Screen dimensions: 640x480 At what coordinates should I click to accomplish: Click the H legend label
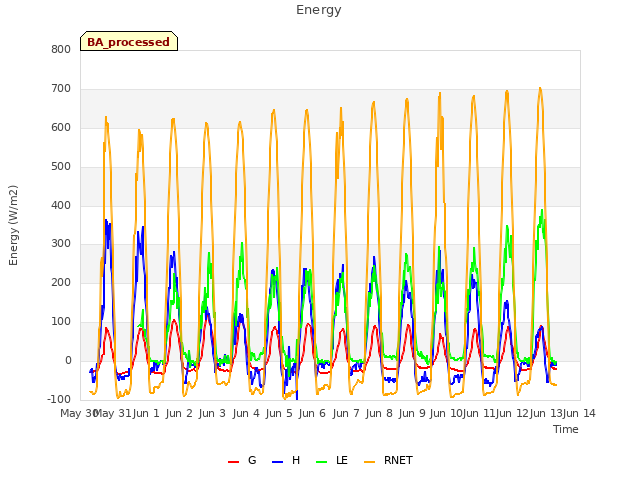[296, 460]
